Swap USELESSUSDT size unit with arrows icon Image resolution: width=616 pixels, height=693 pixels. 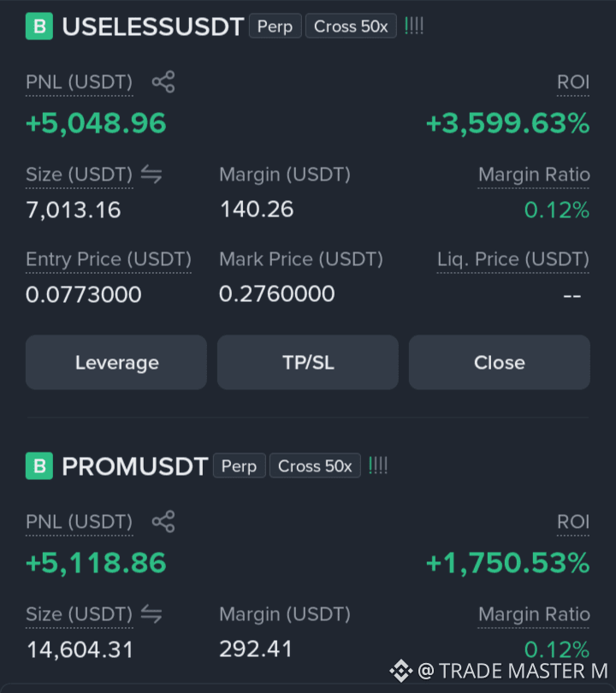151,175
